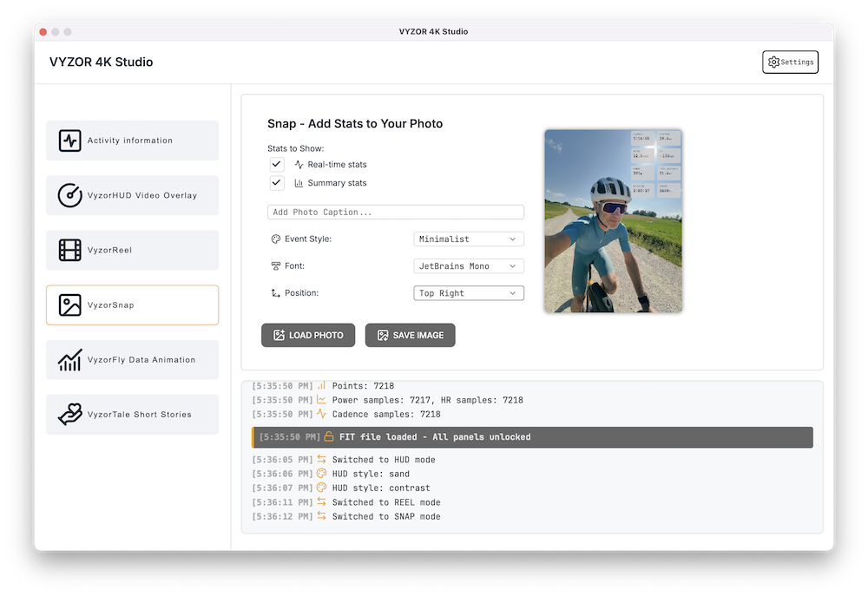Click the VyzorHUD gauge icon

[69, 195]
